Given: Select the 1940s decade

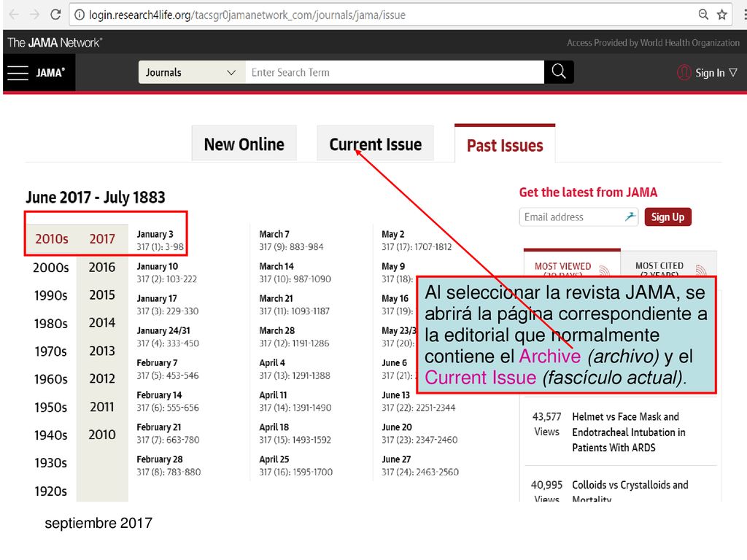Looking at the screenshot, I should [x=51, y=435].
